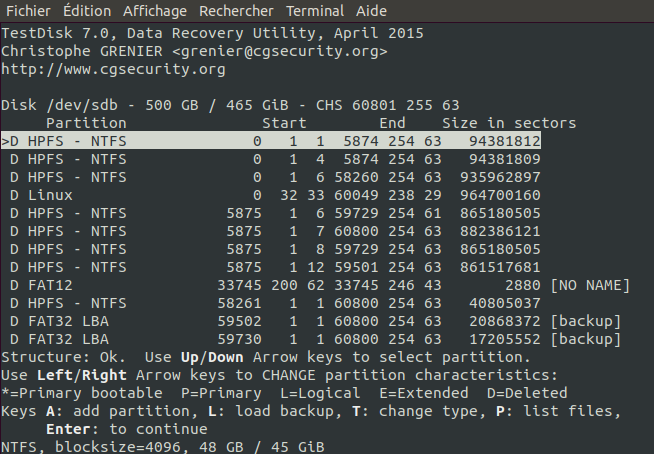Open the Édition menu
Image resolution: width=654 pixels, height=454 pixels.
click(x=87, y=11)
